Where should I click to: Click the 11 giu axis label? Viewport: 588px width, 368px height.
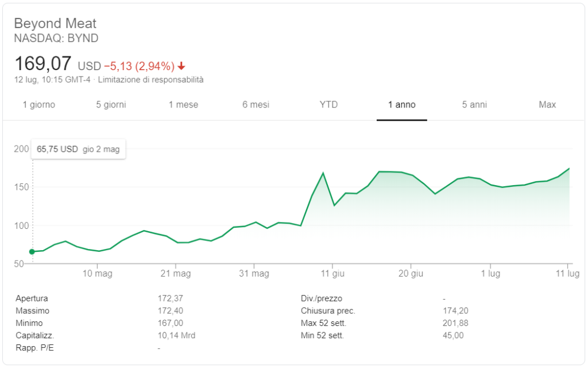tap(332, 274)
